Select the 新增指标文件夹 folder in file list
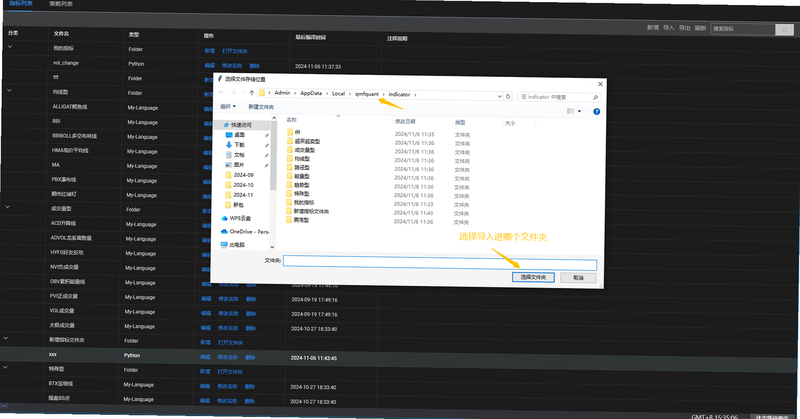 click(x=311, y=211)
